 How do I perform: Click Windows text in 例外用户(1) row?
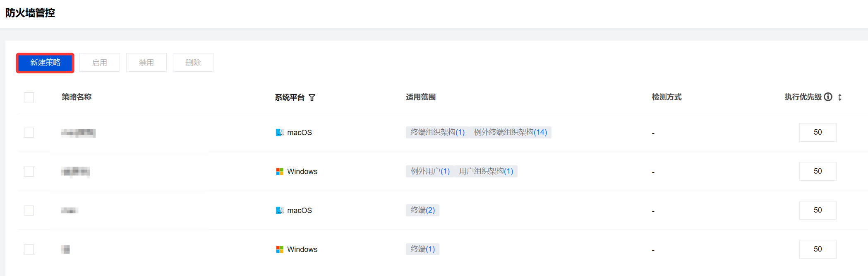point(302,172)
